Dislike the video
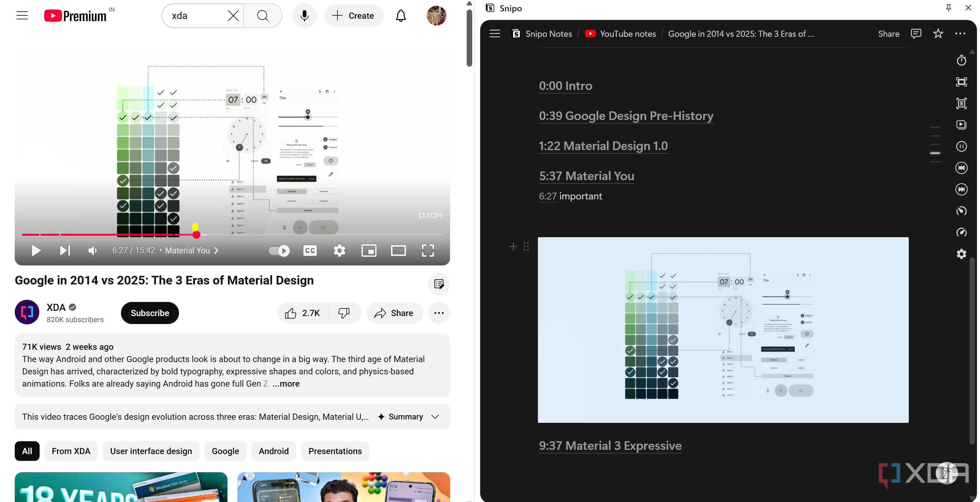The image size is (980, 502). [344, 313]
